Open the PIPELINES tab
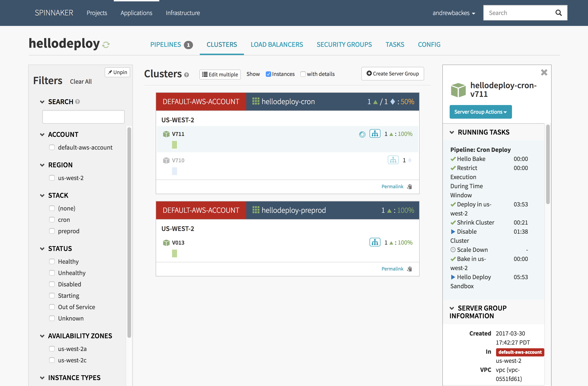This screenshot has height=386, width=588. 166,44
